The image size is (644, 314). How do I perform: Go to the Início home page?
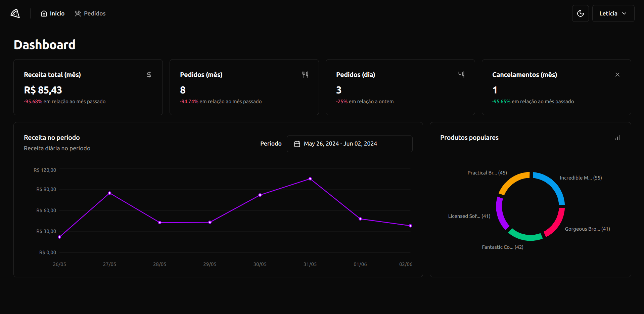click(53, 13)
